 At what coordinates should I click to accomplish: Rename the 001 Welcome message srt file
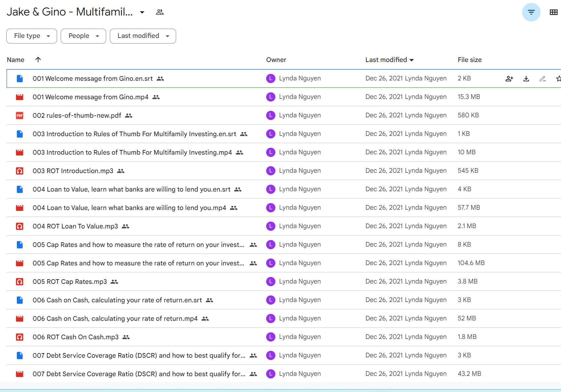pos(543,78)
